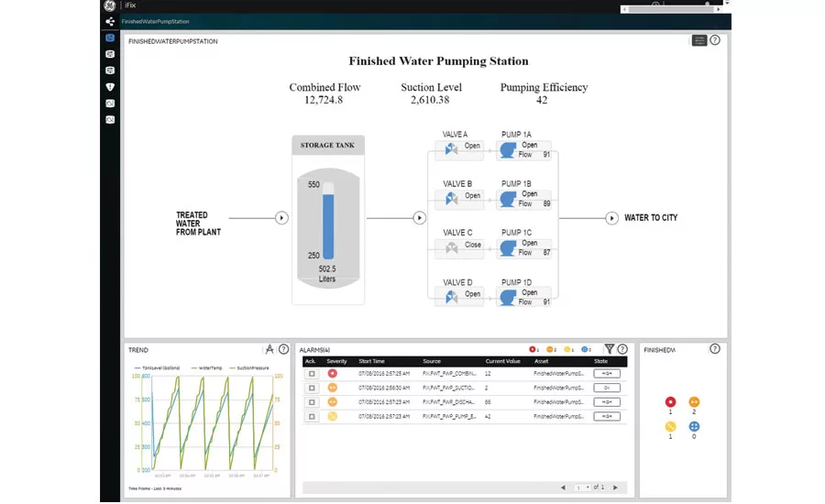Select Pump 1C symbol

point(508,248)
